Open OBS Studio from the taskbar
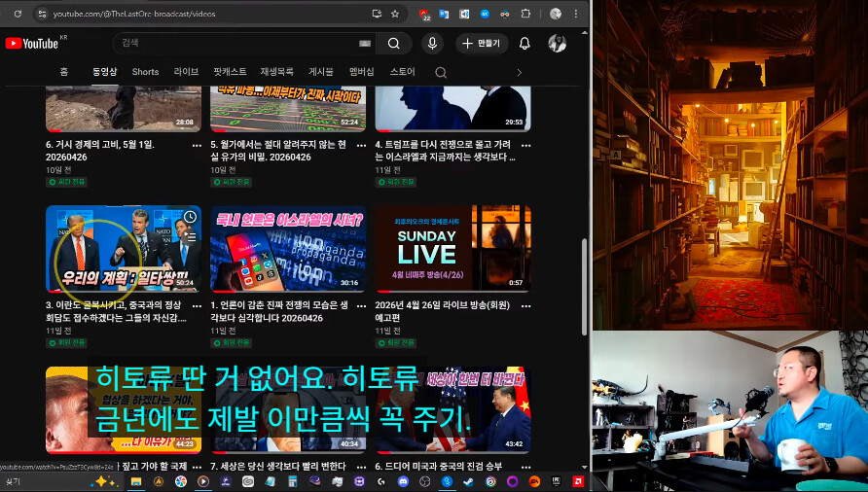868x492 pixels. (x=425, y=481)
